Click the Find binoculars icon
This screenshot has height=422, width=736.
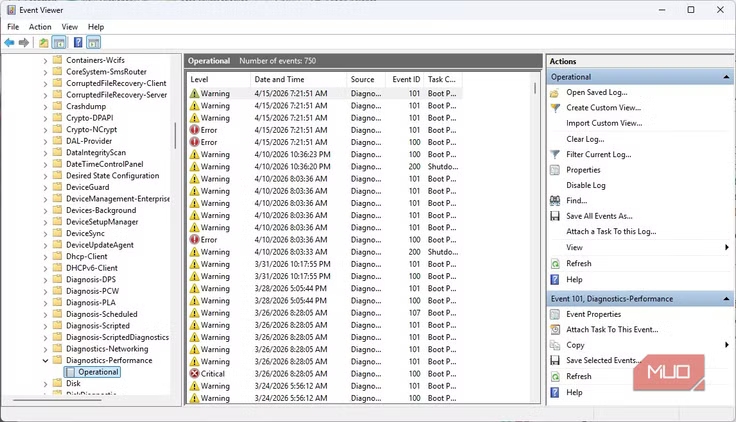[555, 200]
